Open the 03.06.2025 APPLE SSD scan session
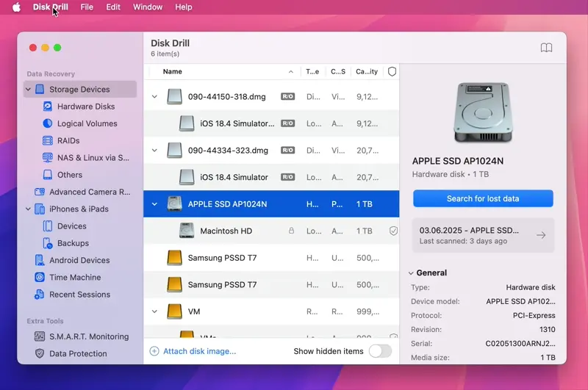Image resolution: width=588 pixels, height=390 pixels. (483, 235)
